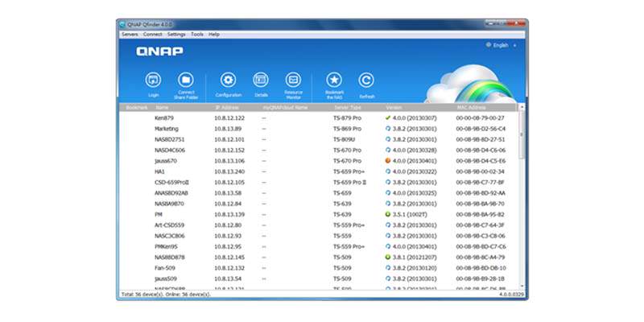Image resolution: width=644 pixels, height=322 pixels.
Task: Sort by myQNAPcloud Name column header
Action: pos(285,108)
